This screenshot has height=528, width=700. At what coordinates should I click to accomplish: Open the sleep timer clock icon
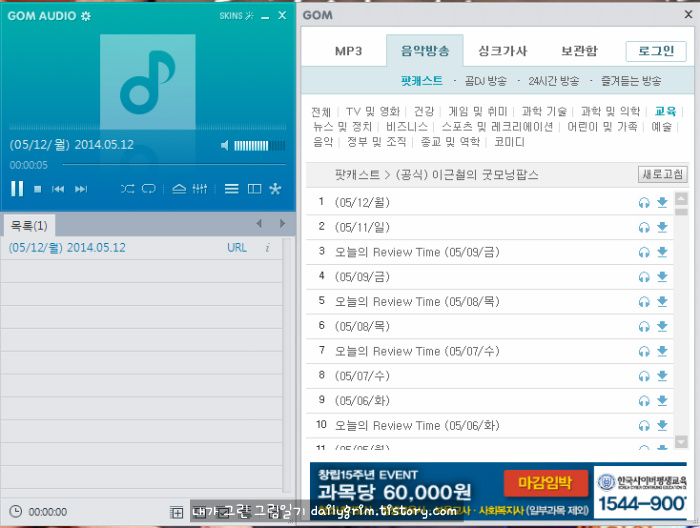[x=16, y=511]
